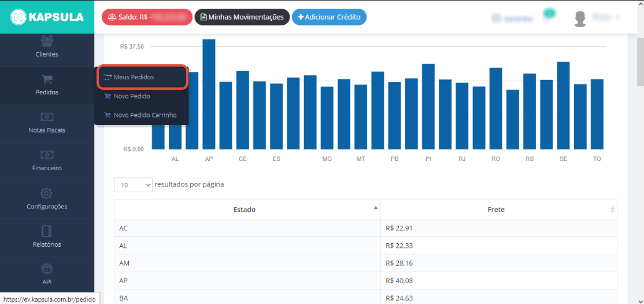Open Configurações using the gear icon
This screenshot has height=304, width=644.
(47, 193)
